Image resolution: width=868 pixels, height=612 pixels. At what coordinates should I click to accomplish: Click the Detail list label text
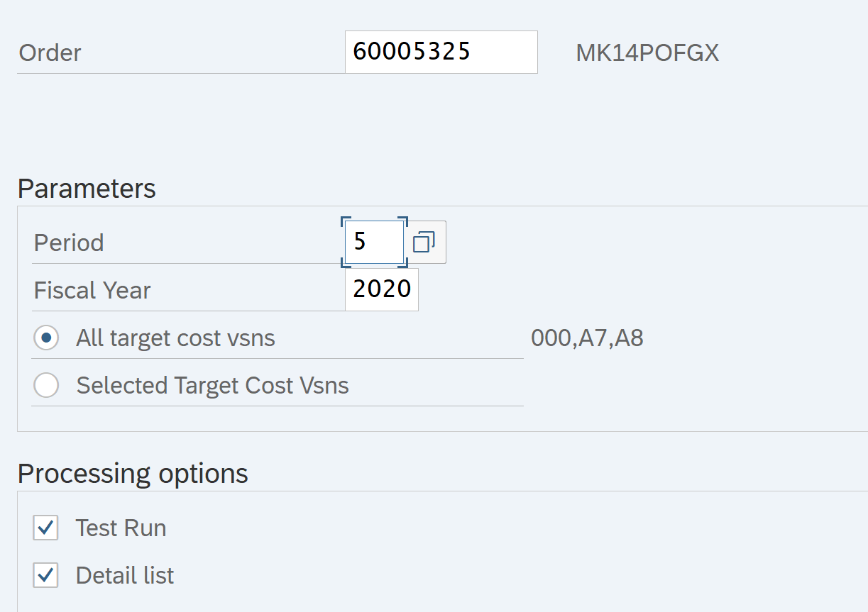(125, 576)
